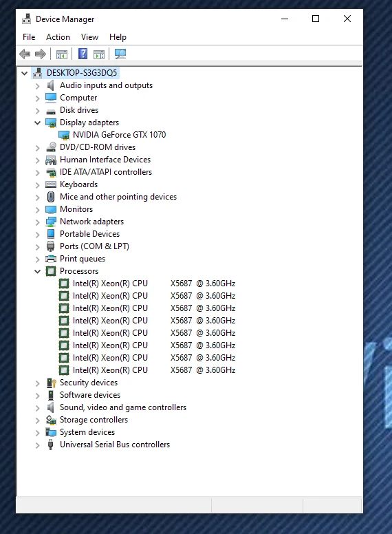Click the DVD/CD-ROM drives disc icon
392x534 pixels.
(x=51, y=147)
